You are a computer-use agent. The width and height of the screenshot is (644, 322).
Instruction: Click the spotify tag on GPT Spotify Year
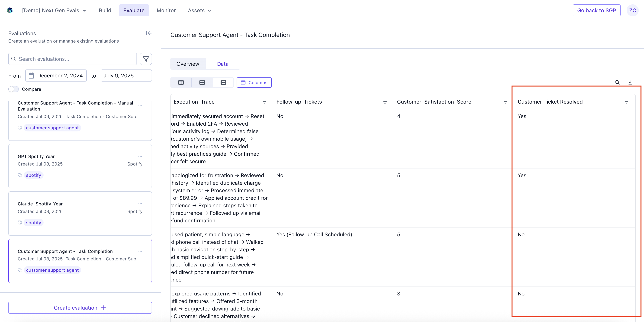coord(34,175)
